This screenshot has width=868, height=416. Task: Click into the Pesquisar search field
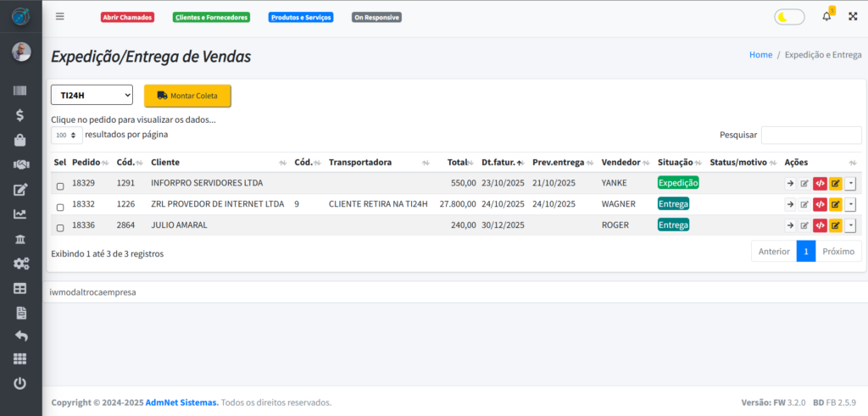pos(810,135)
